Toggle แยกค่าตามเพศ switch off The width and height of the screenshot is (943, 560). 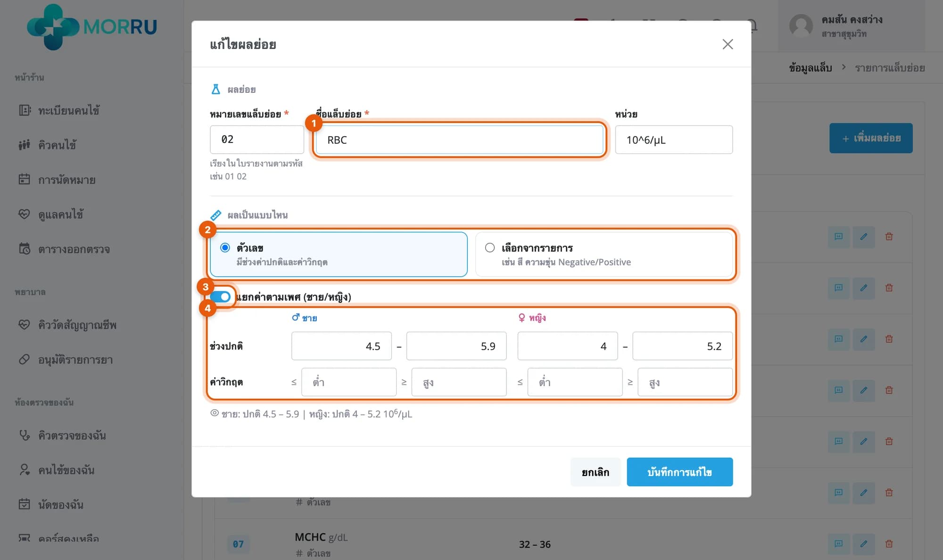tap(221, 296)
